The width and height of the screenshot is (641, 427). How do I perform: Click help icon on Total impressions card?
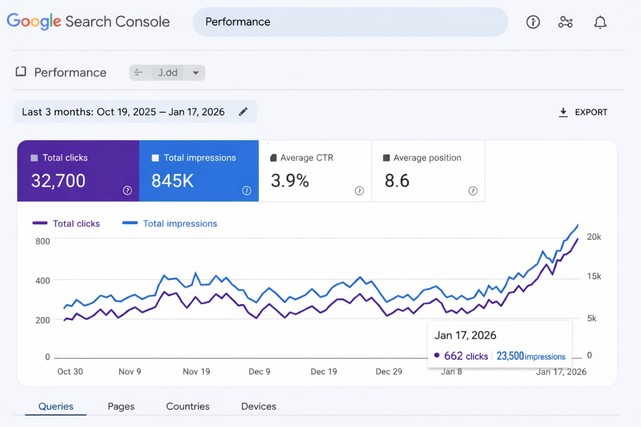tap(246, 190)
